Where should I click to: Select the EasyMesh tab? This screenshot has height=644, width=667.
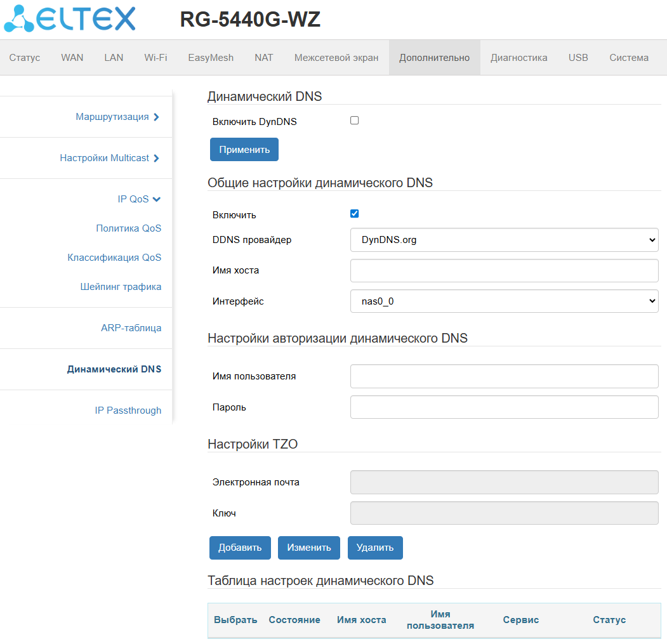tap(211, 58)
